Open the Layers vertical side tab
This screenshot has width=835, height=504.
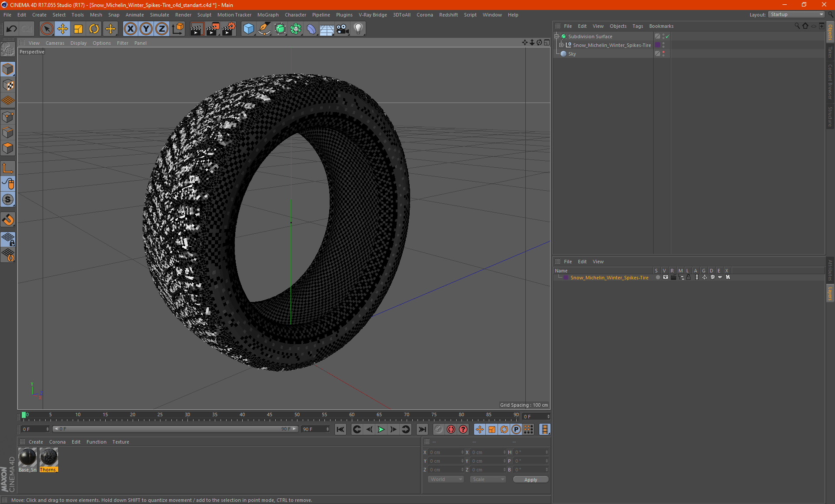pos(830,293)
